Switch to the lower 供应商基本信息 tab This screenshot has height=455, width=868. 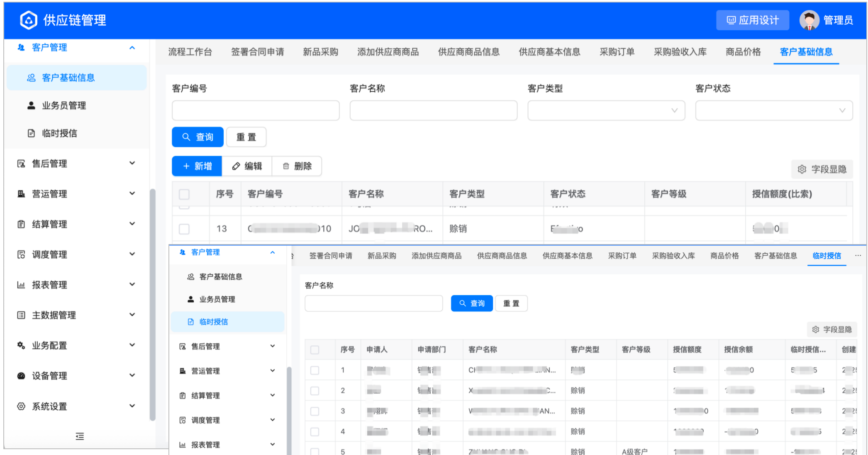[567, 256]
